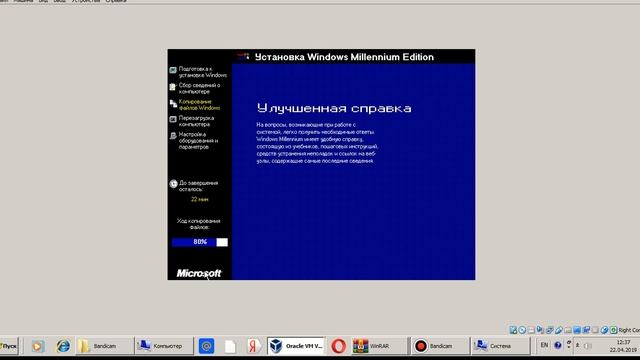This screenshot has height=360, width=640.
Task: Click the blue help tray icon
Action: [558, 345]
